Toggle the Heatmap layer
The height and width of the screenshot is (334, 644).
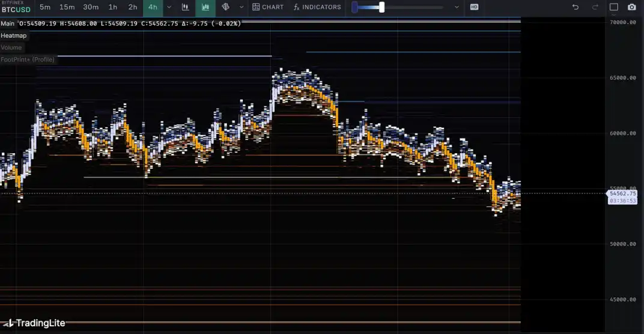pyautogui.click(x=14, y=35)
